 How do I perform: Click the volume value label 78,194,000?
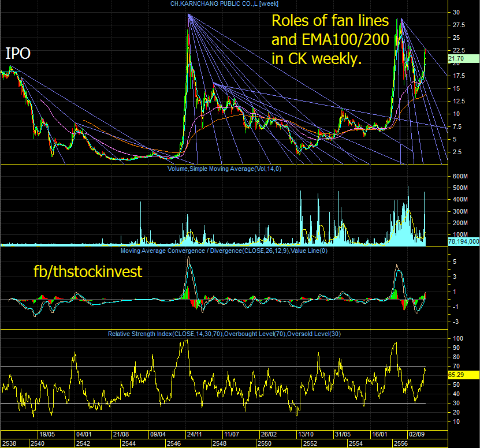click(x=464, y=242)
